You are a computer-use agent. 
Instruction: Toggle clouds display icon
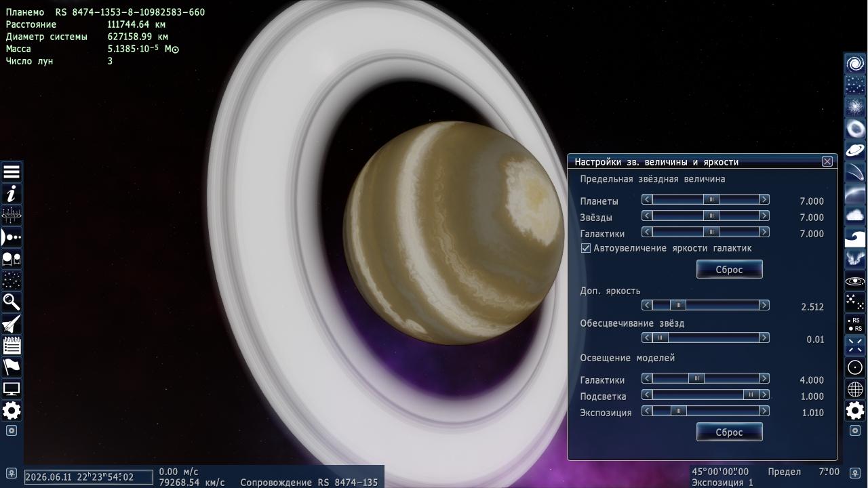855,216
